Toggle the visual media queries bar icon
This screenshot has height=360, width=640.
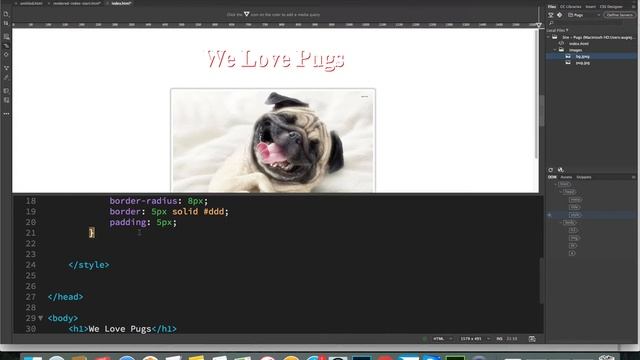6,45
